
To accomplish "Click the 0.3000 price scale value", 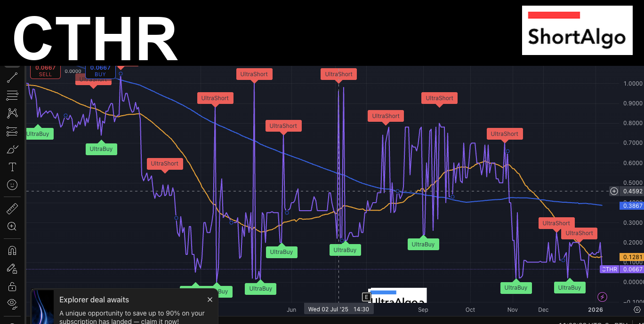I will (x=633, y=222).
